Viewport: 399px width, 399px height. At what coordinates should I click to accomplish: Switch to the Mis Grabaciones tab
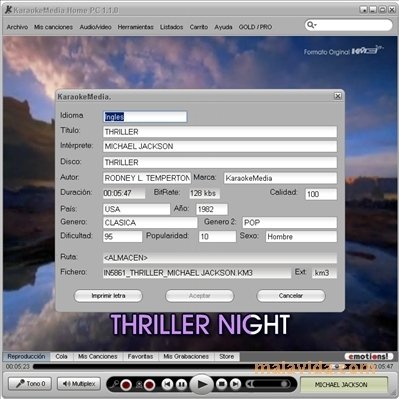click(x=186, y=356)
